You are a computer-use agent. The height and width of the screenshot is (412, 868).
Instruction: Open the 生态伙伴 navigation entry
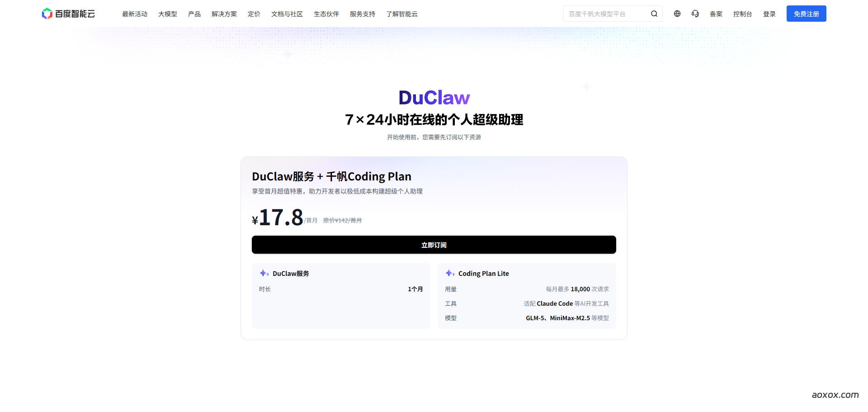tap(326, 14)
